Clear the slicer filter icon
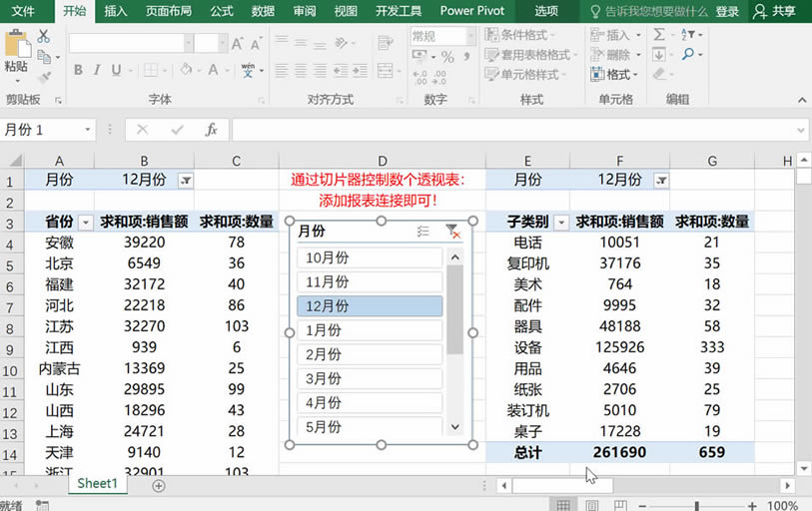 click(452, 232)
